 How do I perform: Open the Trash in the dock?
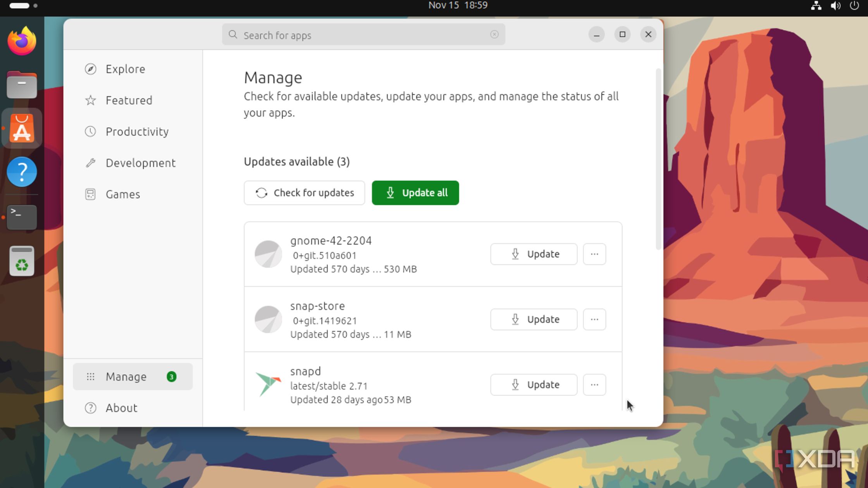(22, 261)
